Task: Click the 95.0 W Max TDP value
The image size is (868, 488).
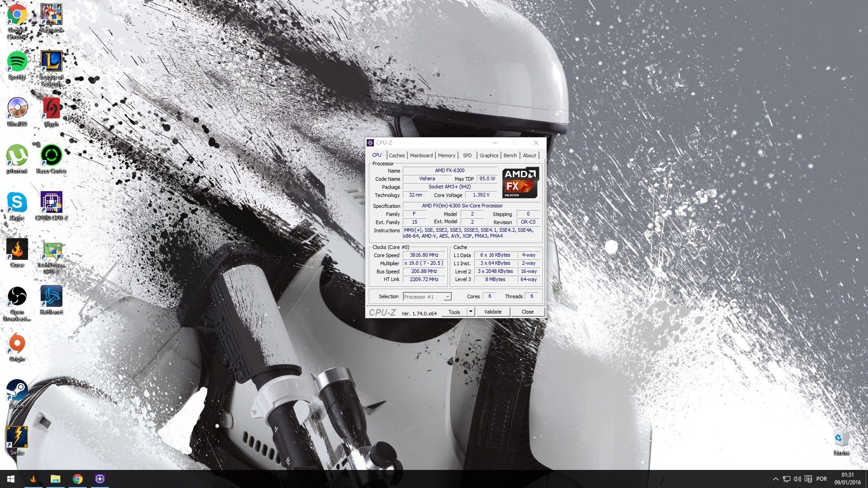Action: (487, 178)
